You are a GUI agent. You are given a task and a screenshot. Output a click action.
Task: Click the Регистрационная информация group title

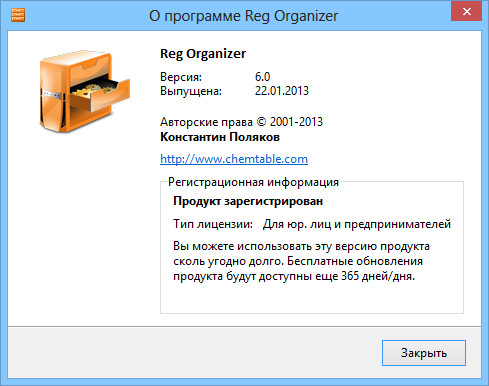point(253,182)
